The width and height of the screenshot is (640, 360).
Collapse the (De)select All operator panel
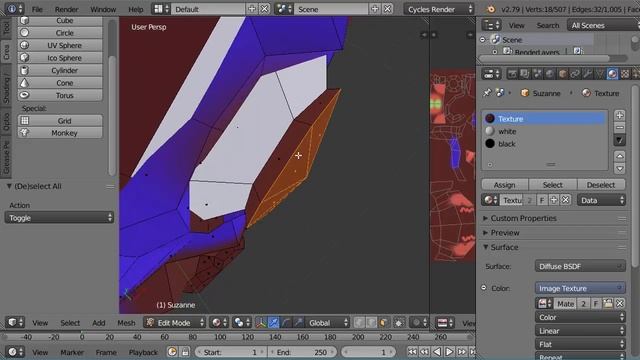(x=9, y=186)
